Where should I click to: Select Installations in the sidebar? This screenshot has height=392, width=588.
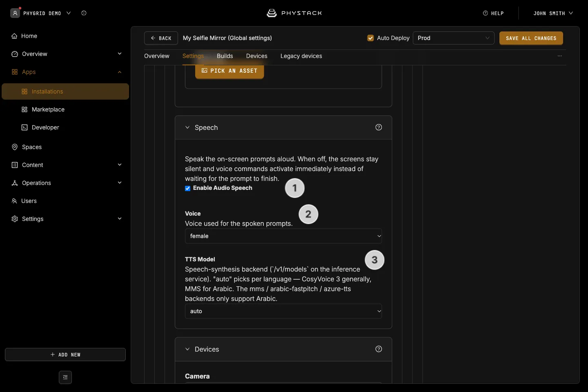pyautogui.click(x=65, y=91)
